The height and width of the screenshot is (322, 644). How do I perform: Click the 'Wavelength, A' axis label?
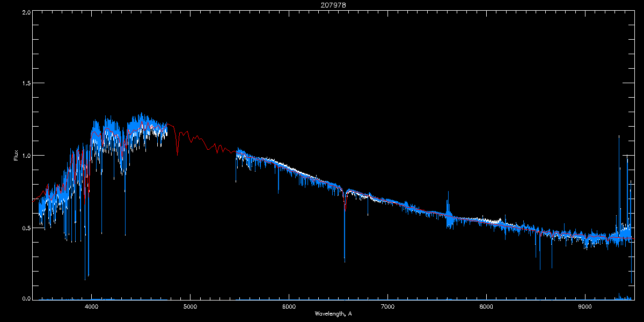tap(333, 313)
